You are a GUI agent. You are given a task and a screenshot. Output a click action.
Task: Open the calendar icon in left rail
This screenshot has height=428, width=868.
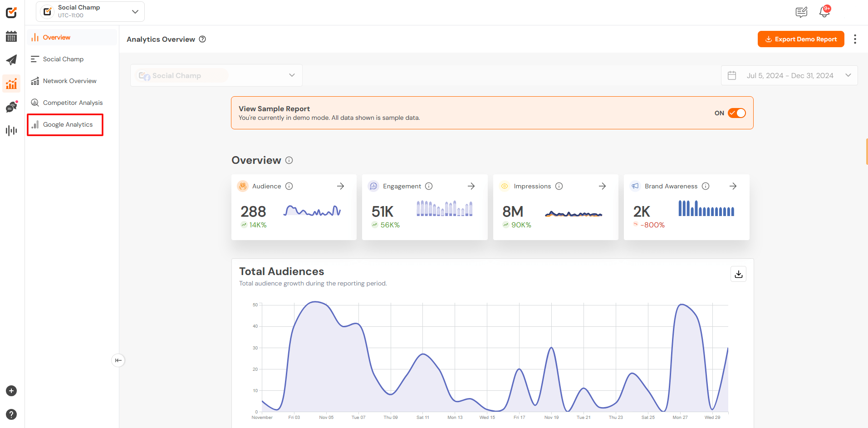coord(11,37)
